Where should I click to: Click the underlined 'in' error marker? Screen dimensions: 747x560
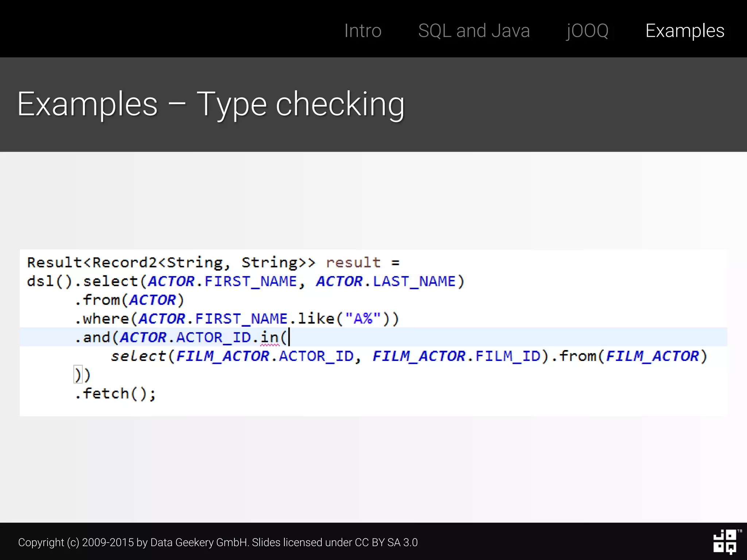point(270,338)
